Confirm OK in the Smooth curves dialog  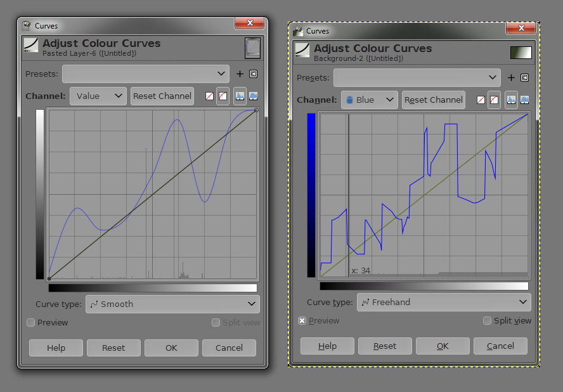171,348
